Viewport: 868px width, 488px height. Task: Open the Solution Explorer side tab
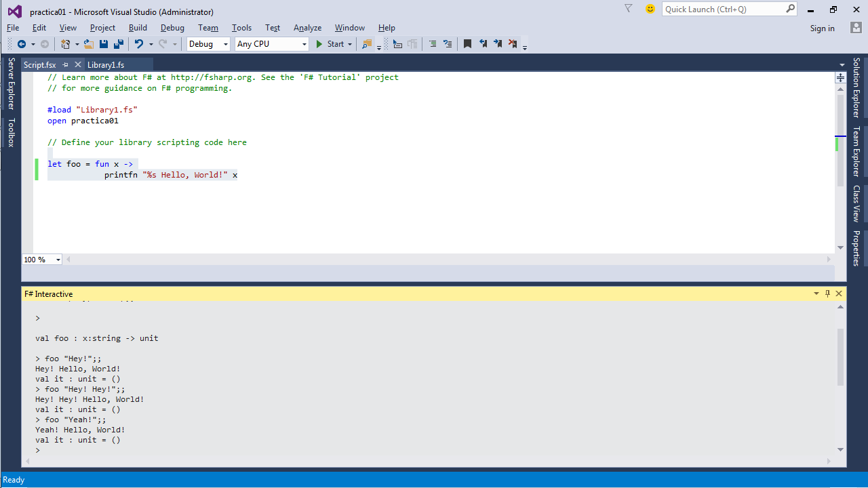pos(856,87)
